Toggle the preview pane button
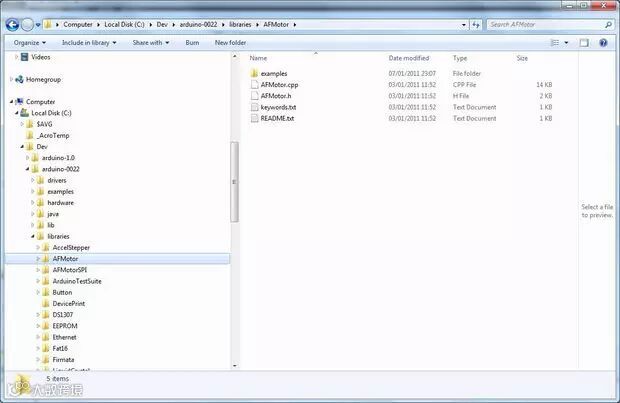Viewport: 620px width, 403px height. [584, 43]
